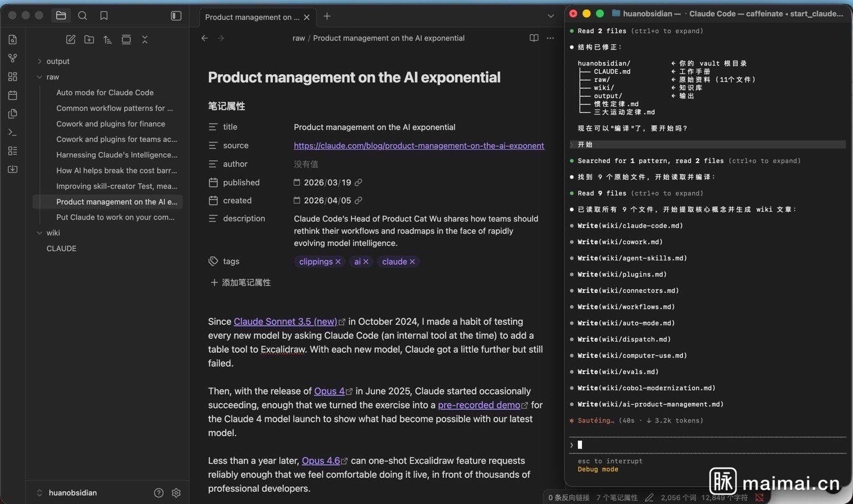Image resolution: width=853 pixels, height=504 pixels.
Task: Open the bookmarks panel icon
Action: pyautogui.click(x=104, y=16)
